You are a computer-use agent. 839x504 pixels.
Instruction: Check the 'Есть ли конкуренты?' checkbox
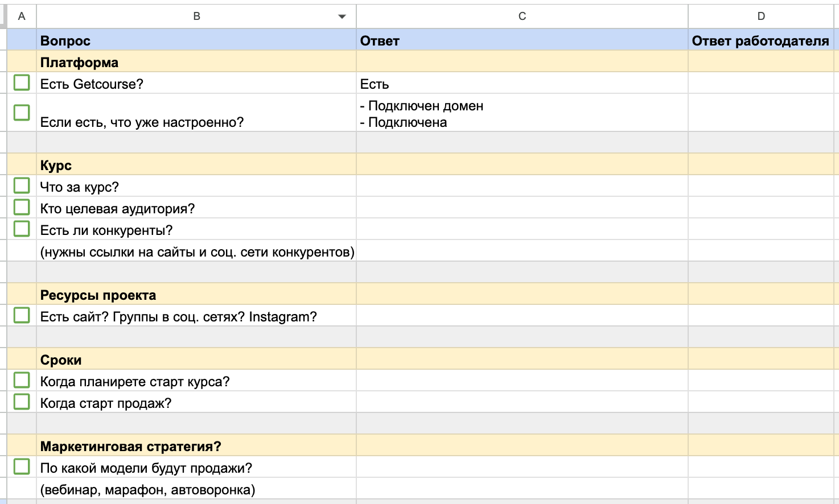[x=22, y=229]
